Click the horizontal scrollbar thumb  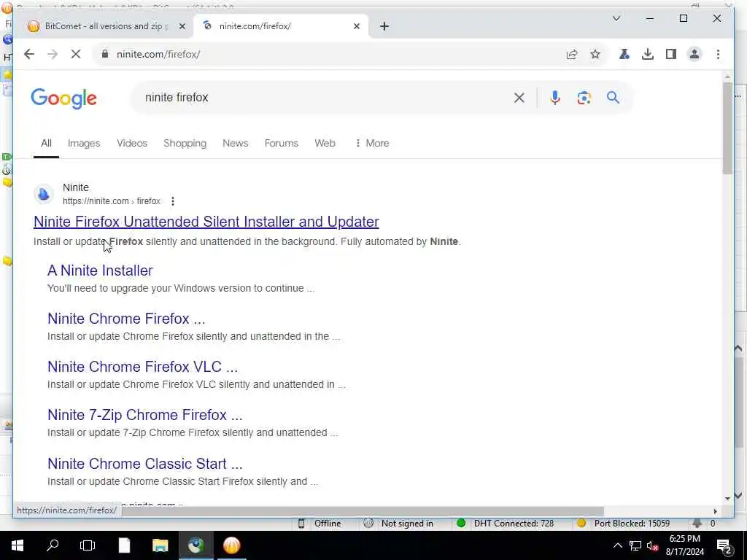click(363, 511)
